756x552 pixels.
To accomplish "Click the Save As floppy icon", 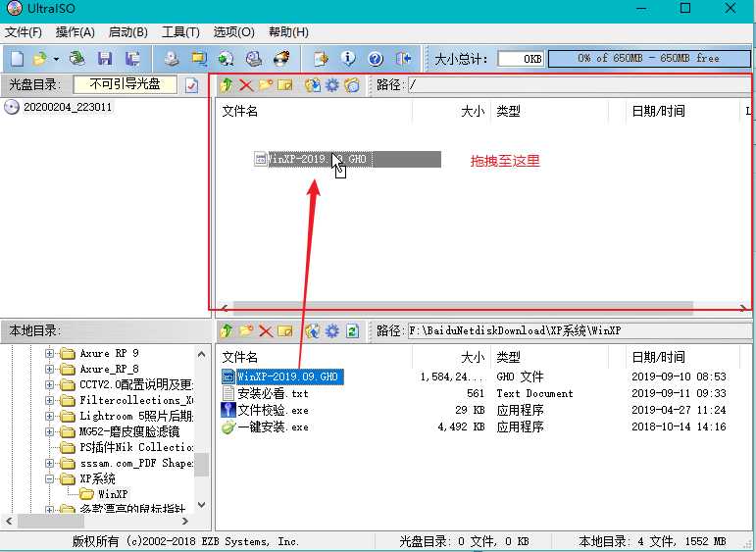I will (x=131, y=59).
